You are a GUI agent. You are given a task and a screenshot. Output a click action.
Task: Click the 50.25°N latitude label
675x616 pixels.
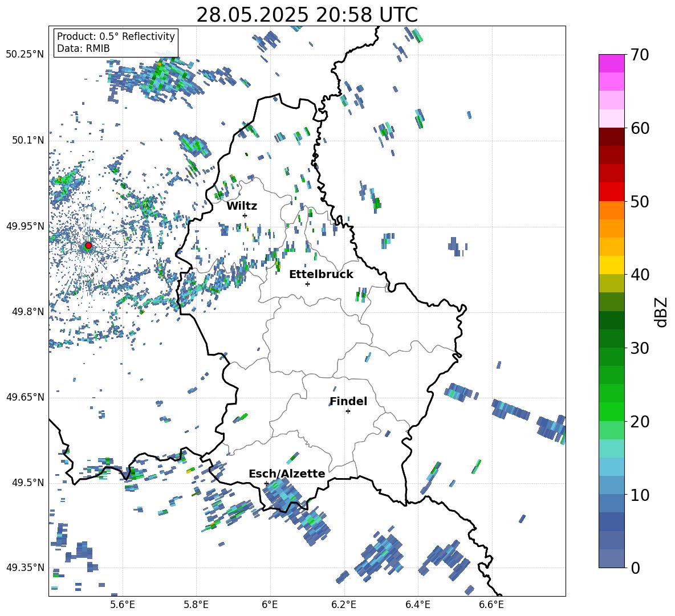click(x=25, y=55)
